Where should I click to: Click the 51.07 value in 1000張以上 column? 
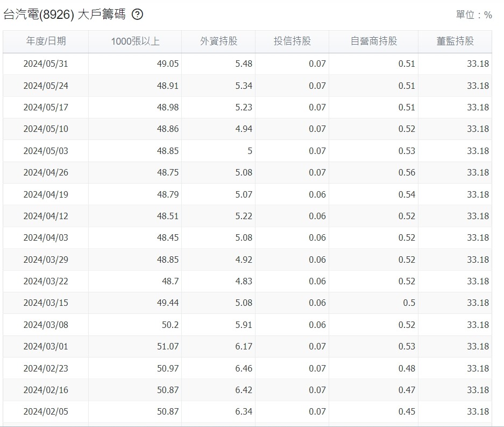click(x=167, y=346)
